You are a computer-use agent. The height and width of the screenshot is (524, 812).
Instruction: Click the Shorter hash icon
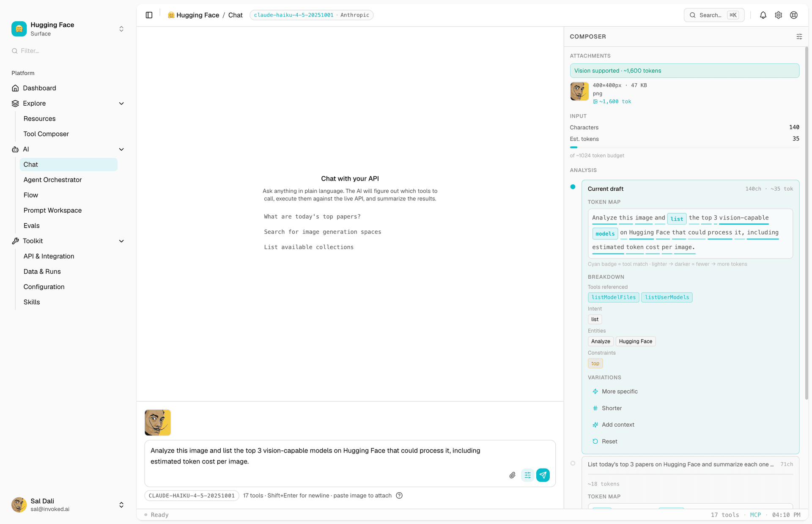tap(595, 408)
